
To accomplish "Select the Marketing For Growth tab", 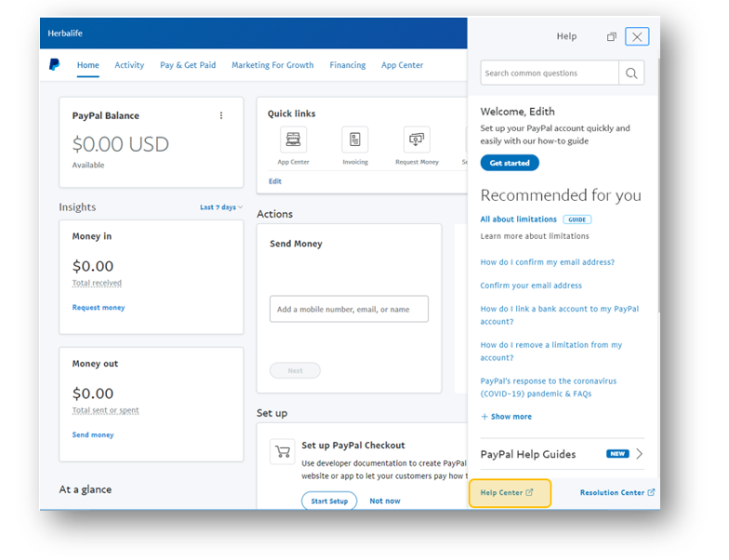I will [x=272, y=65].
